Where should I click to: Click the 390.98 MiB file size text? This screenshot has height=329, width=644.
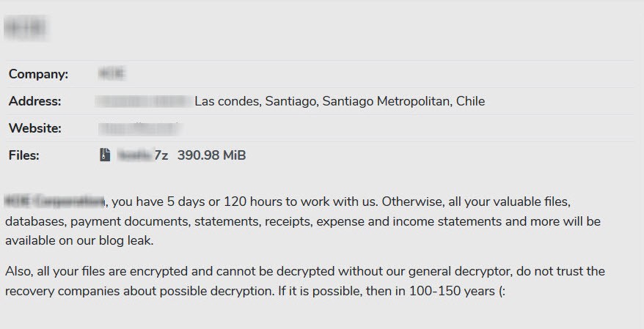pos(211,155)
